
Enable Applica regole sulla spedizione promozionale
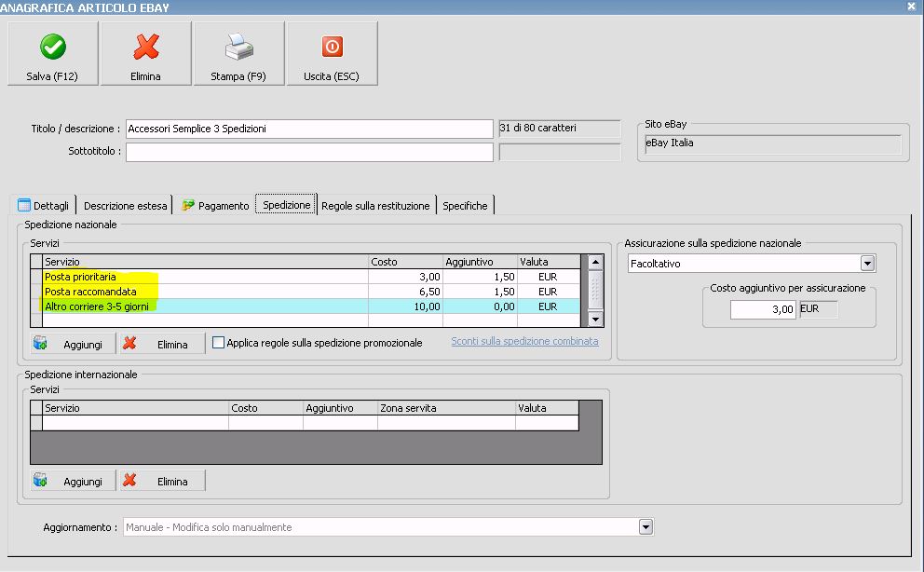[x=218, y=342]
